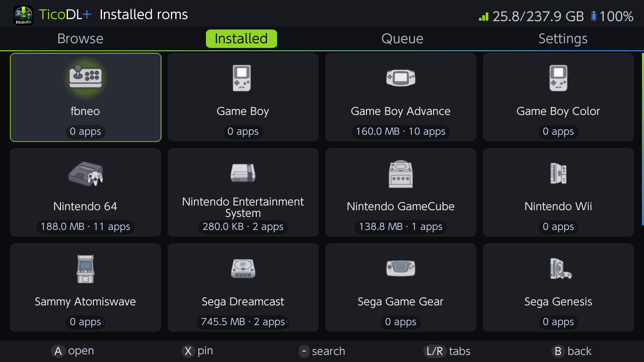The width and height of the screenshot is (644, 362).
Task: Select the Game Boy handheld icon
Action: pyautogui.click(x=242, y=78)
